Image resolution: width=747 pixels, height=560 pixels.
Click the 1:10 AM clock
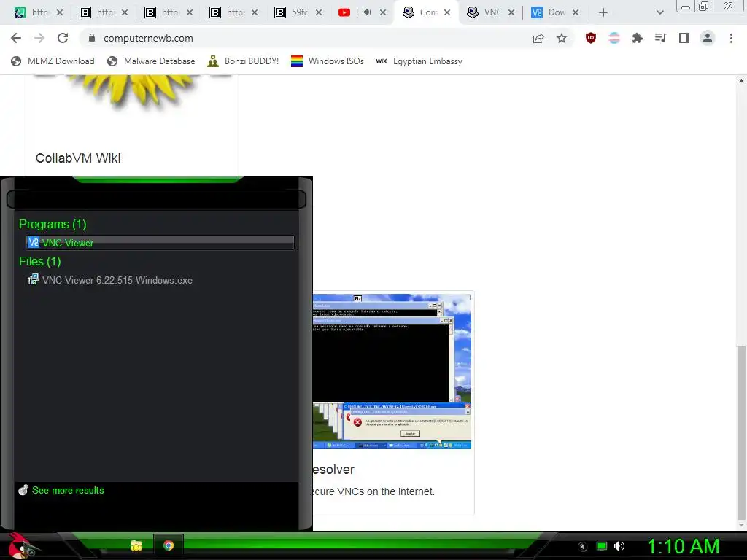pos(683,547)
